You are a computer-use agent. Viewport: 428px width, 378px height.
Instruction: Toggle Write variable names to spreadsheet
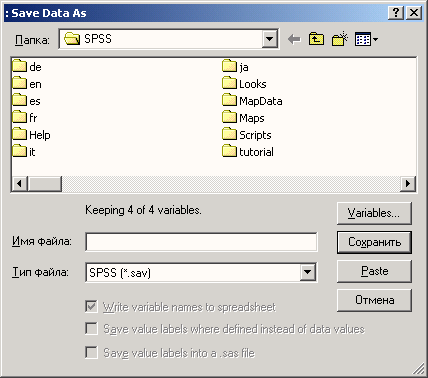(91, 307)
